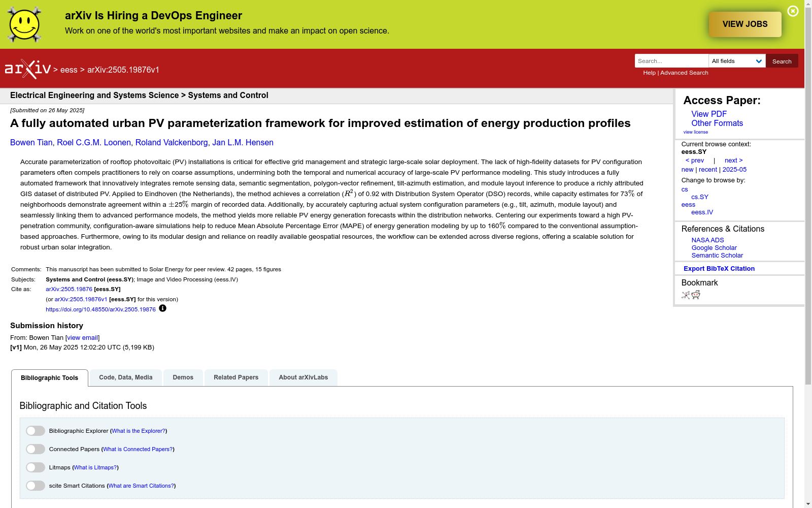Screen dimensions: 812x508
Task: Bookmark the paper on BibSonomy
Action: [686, 295]
